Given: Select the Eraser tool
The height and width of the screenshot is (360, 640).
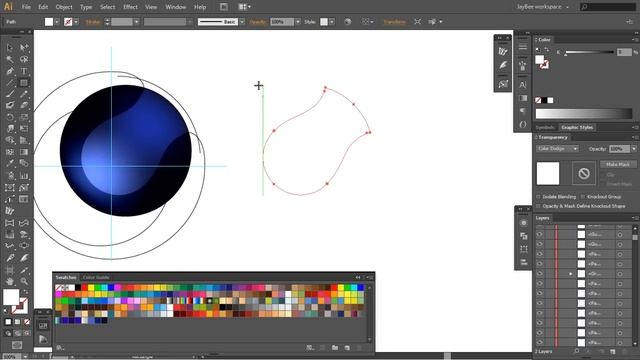Looking at the screenshot, I should (24, 105).
